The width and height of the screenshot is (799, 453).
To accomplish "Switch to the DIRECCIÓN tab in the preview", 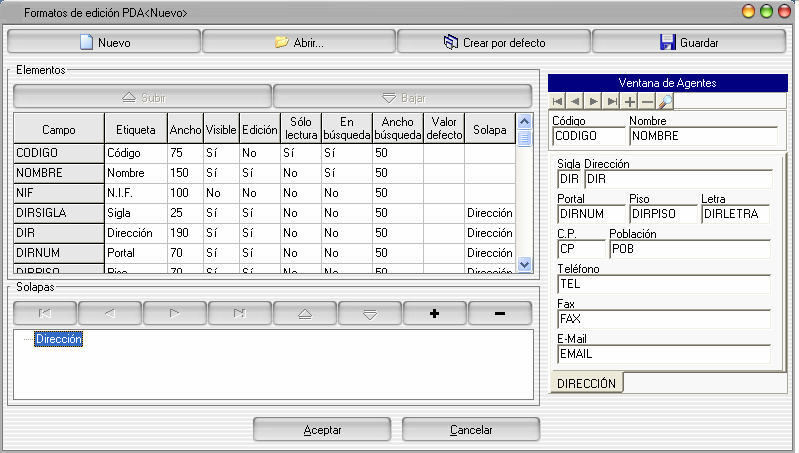I will (x=587, y=383).
